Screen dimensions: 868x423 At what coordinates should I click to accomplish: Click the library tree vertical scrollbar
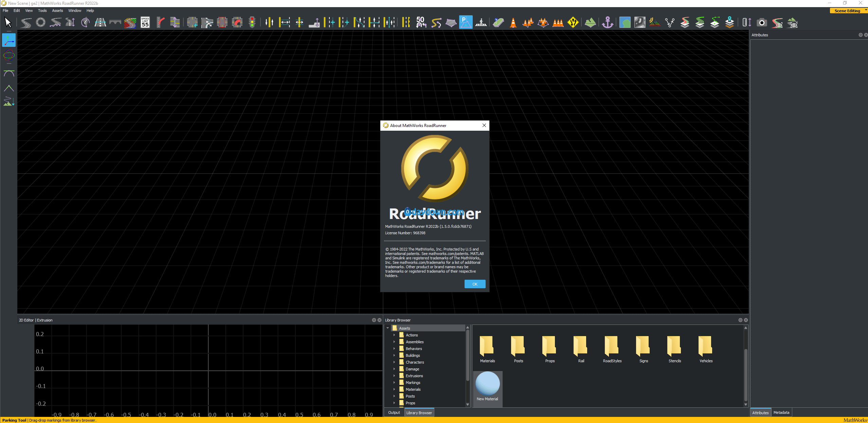[x=468, y=355]
